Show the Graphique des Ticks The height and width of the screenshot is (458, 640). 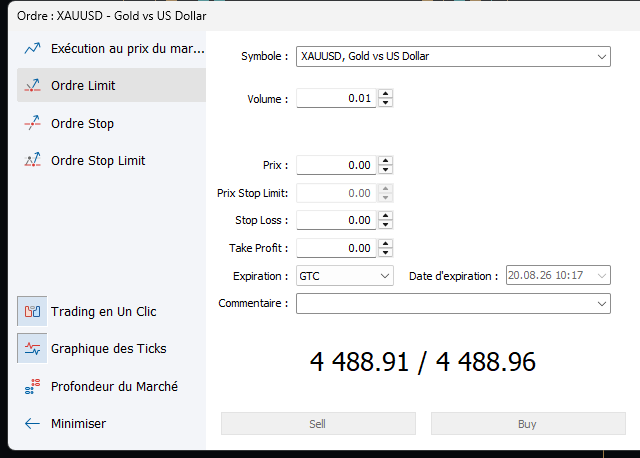(x=109, y=349)
